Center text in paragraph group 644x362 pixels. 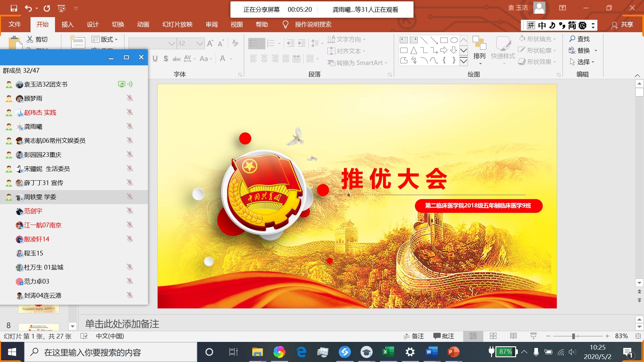pyautogui.click(x=264, y=59)
